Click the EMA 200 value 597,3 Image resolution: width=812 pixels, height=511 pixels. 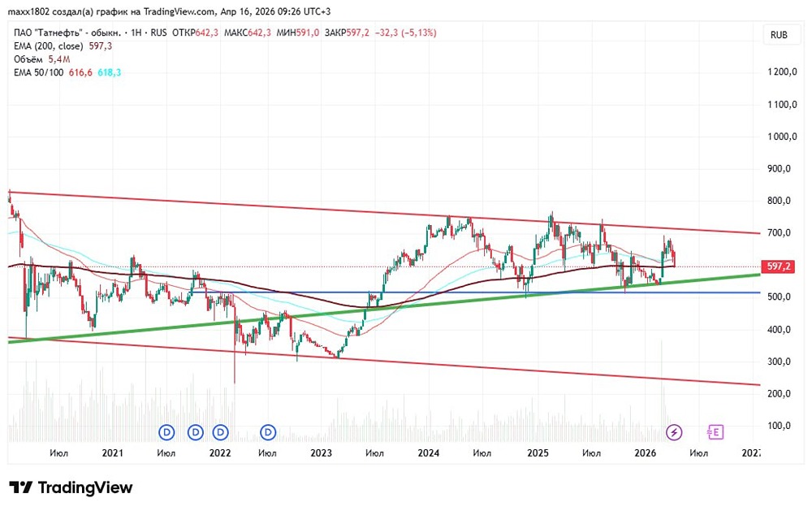(101, 46)
